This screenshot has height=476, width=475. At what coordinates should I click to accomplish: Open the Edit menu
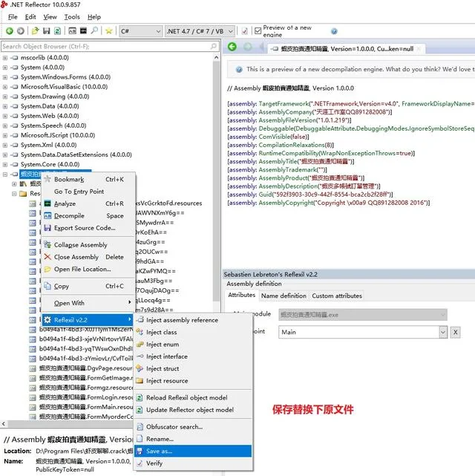click(x=30, y=17)
